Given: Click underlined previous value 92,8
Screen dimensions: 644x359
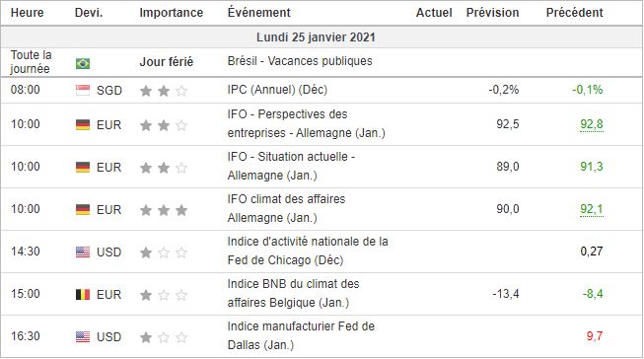Looking at the screenshot, I should pos(592,124).
